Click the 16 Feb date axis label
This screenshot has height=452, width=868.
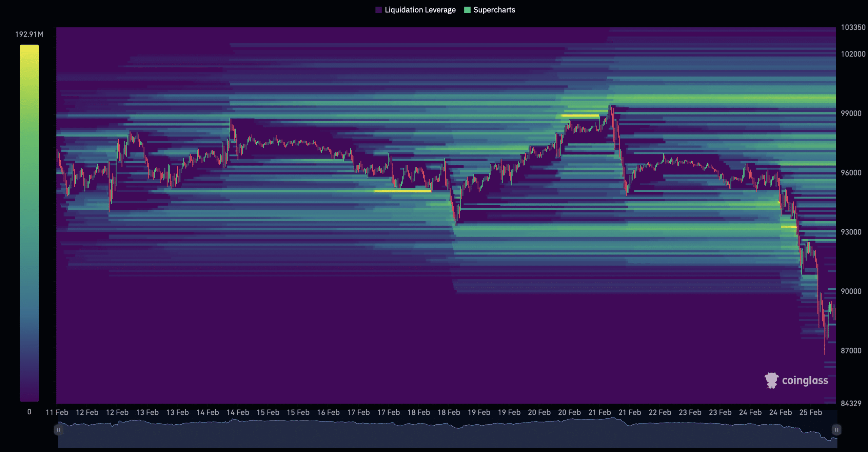point(328,412)
